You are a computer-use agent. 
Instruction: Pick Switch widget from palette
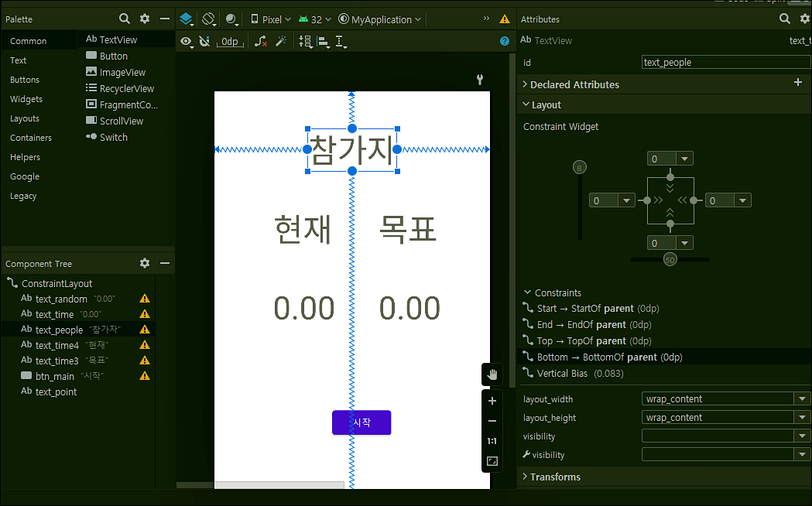point(126,137)
